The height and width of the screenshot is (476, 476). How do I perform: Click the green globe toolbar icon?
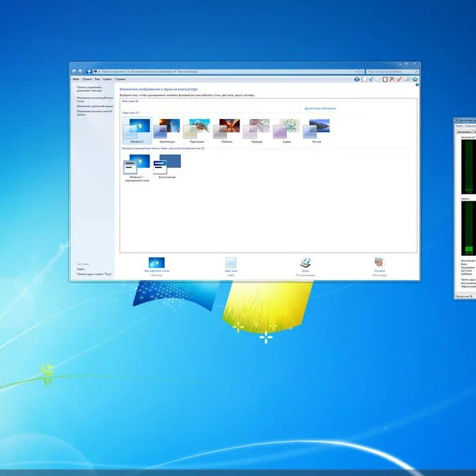(x=415, y=80)
